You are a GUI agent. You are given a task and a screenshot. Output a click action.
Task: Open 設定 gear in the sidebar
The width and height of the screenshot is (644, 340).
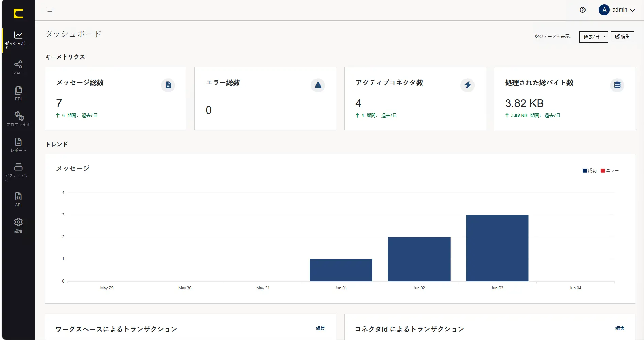pos(18,225)
